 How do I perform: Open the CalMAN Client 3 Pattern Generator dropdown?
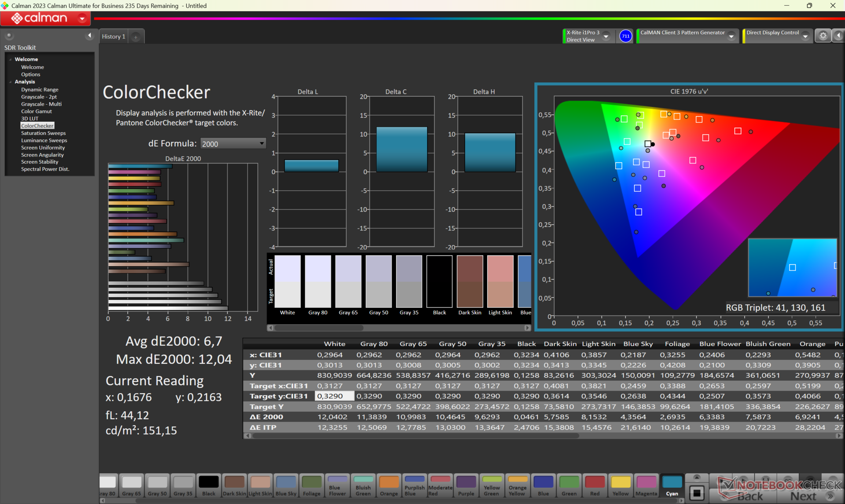click(x=731, y=37)
